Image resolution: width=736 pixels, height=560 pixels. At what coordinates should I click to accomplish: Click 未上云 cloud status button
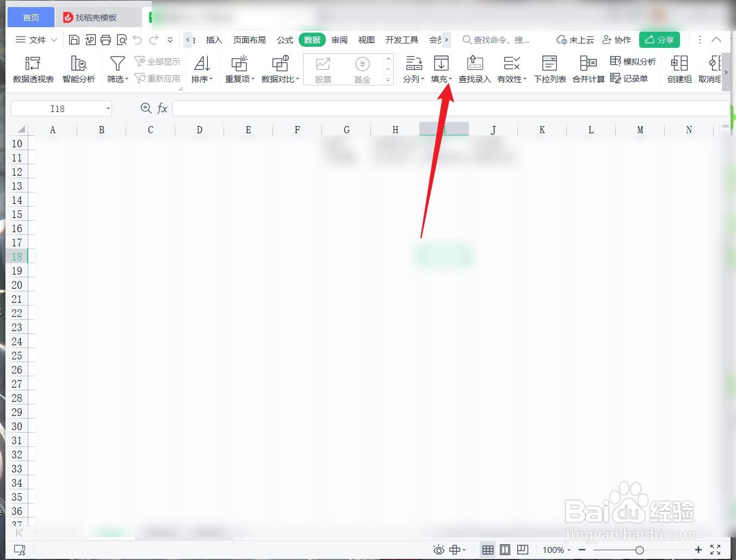575,40
